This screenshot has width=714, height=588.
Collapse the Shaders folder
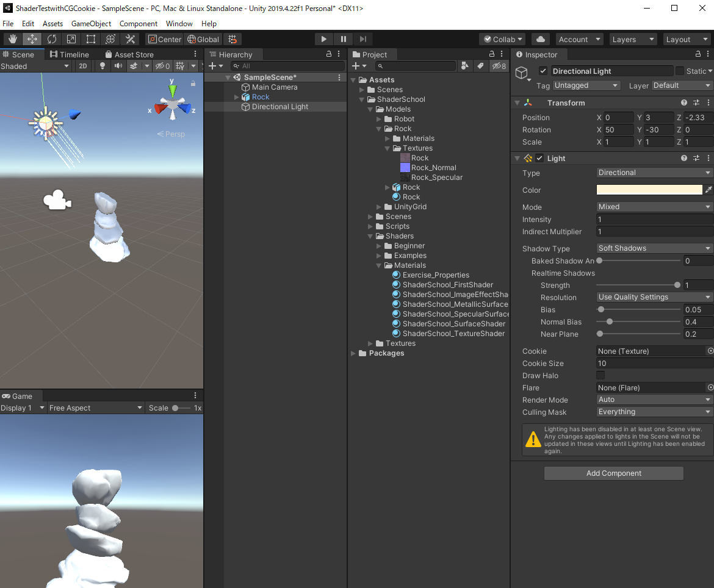pos(370,235)
